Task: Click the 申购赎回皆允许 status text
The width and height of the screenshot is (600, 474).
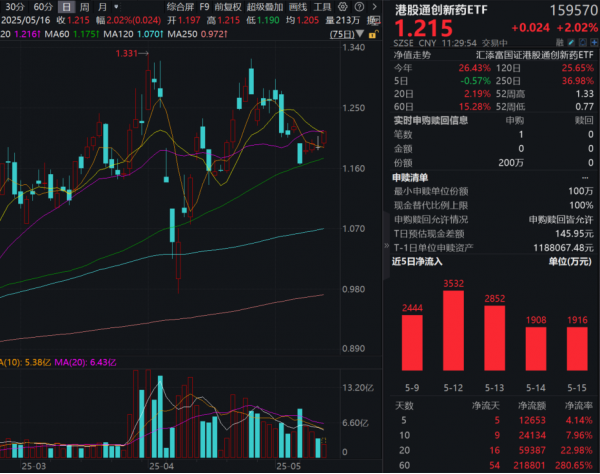Action: pos(561,220)
